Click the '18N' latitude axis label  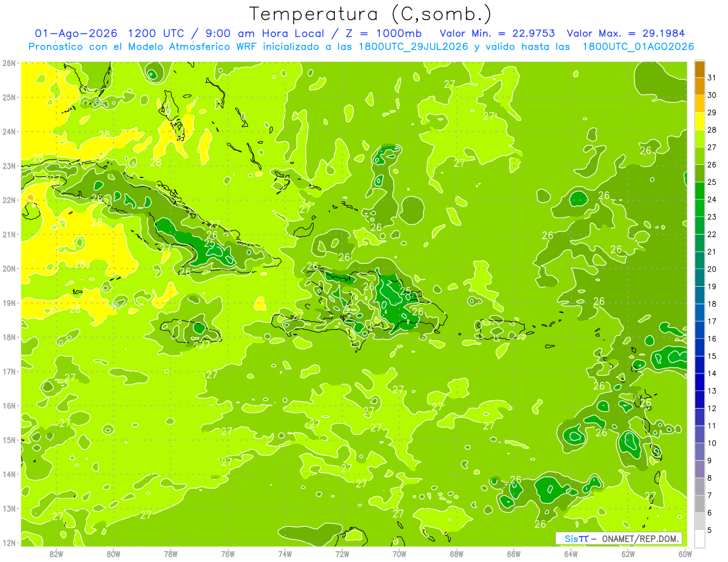9,337
